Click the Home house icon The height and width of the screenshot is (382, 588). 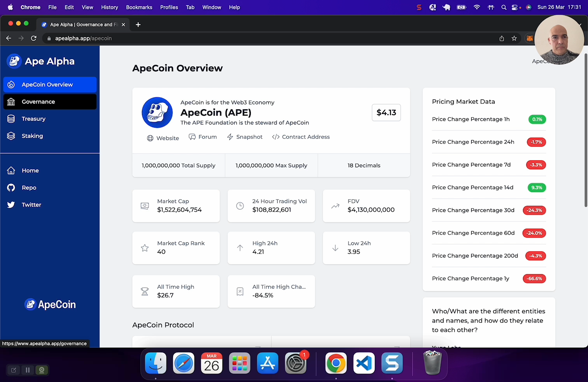click(11, 170)
